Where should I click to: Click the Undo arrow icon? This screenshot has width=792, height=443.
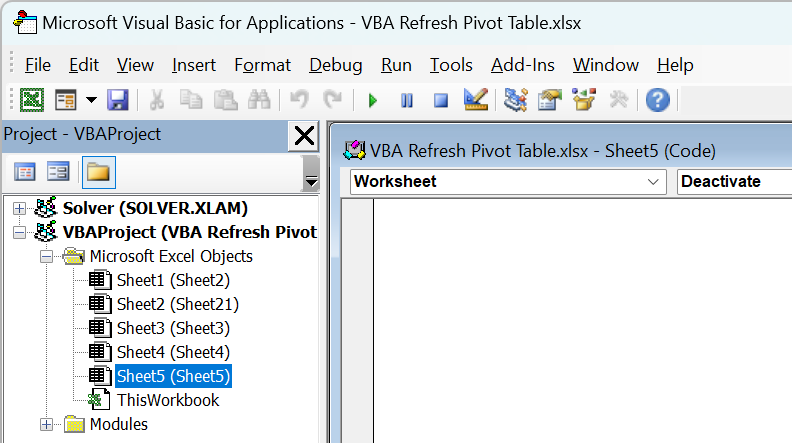[299, 100]
